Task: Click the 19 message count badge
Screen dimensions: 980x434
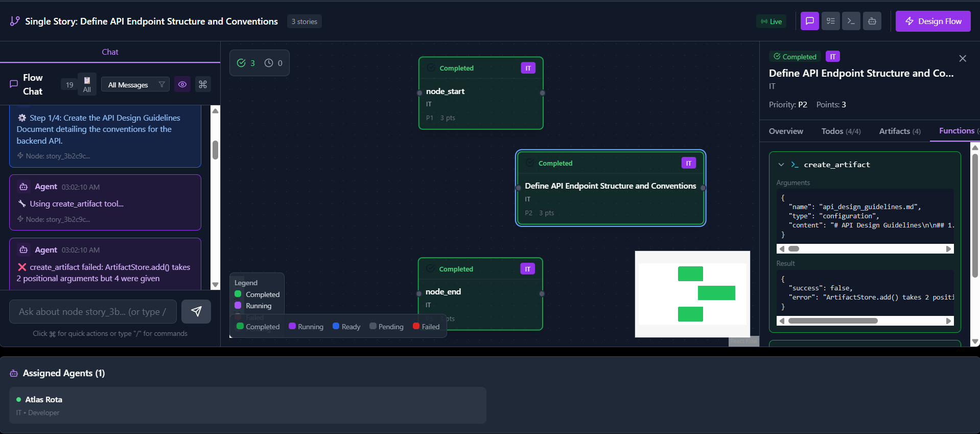Action: point(69,85)
